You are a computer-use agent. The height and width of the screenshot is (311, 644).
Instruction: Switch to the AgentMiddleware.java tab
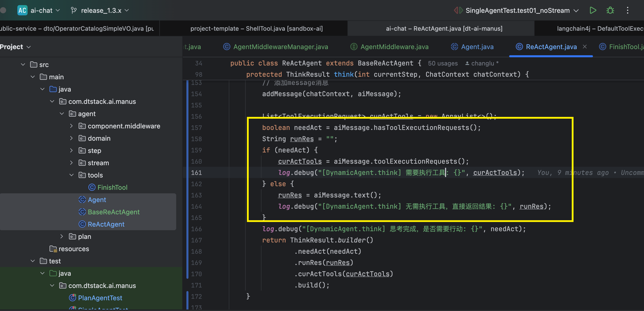[389, 47]
